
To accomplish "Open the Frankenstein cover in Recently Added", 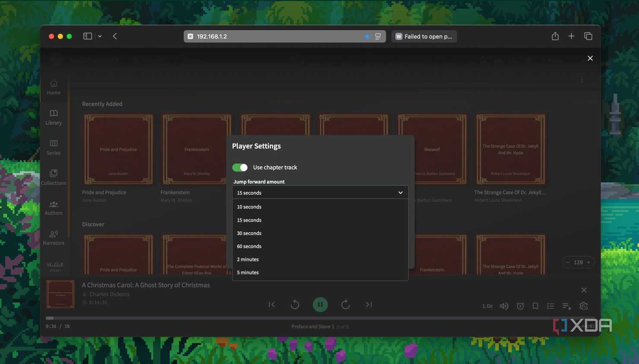I will click(x=196, y=149).
